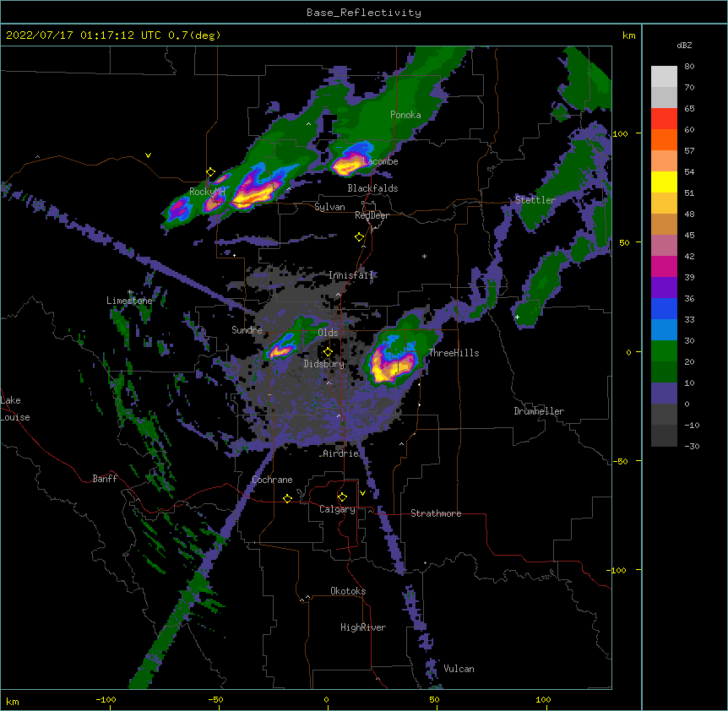Click the yellow diamond marker above Calgary label
The image size is (728, 711).
click(x=342, y=497)
